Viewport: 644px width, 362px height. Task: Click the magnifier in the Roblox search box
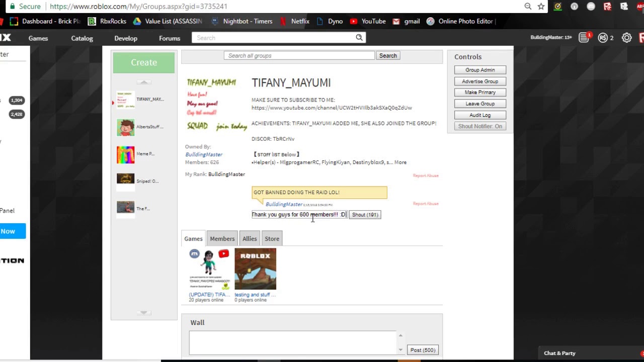[x=359, y=38]
